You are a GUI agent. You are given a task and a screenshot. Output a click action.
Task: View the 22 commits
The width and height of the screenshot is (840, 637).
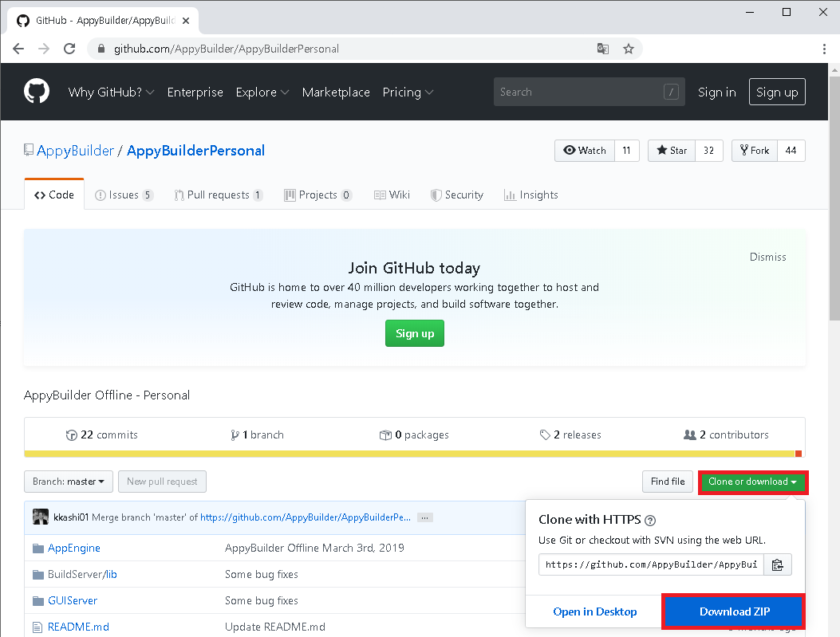102,434
